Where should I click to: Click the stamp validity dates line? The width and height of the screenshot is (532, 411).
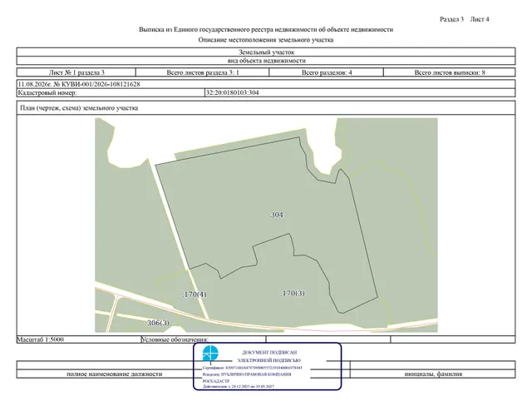pos(239,387)
